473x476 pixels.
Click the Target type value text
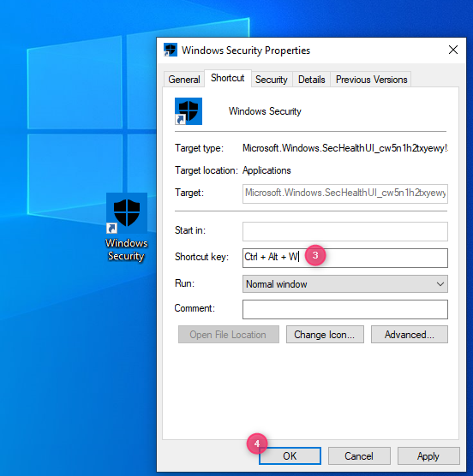[x=345, y=148]
